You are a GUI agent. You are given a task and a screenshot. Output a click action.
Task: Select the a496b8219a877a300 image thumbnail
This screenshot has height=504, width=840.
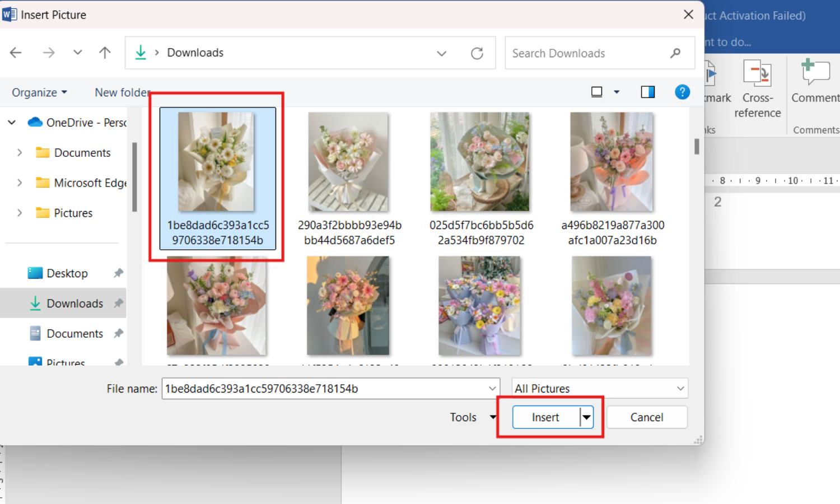pos(612,162)
